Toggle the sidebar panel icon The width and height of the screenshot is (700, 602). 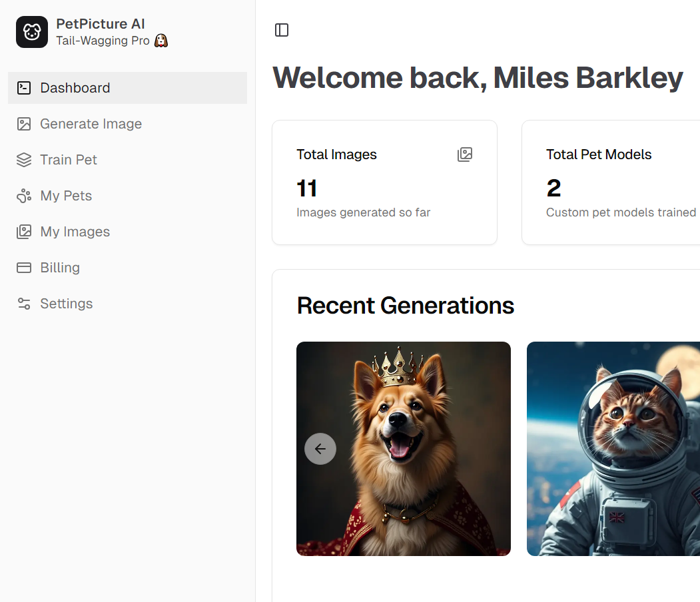pos(282,30)
